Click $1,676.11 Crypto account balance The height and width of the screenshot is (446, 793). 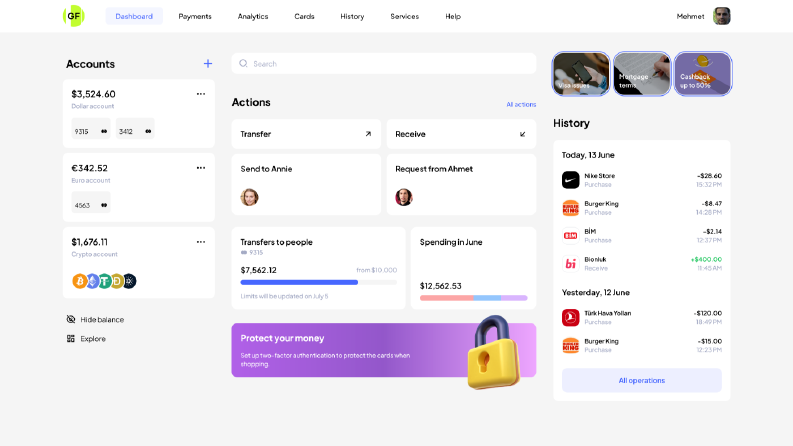click(x=90, y=242)
